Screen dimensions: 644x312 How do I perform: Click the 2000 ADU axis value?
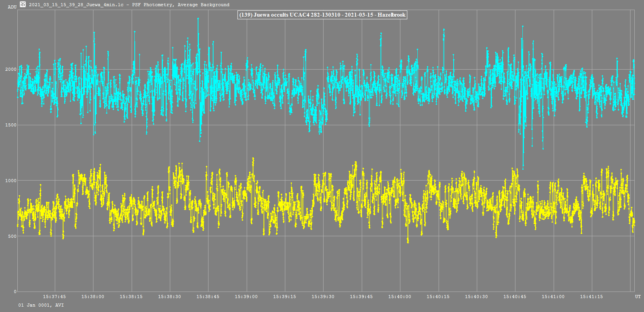(11, 69)
